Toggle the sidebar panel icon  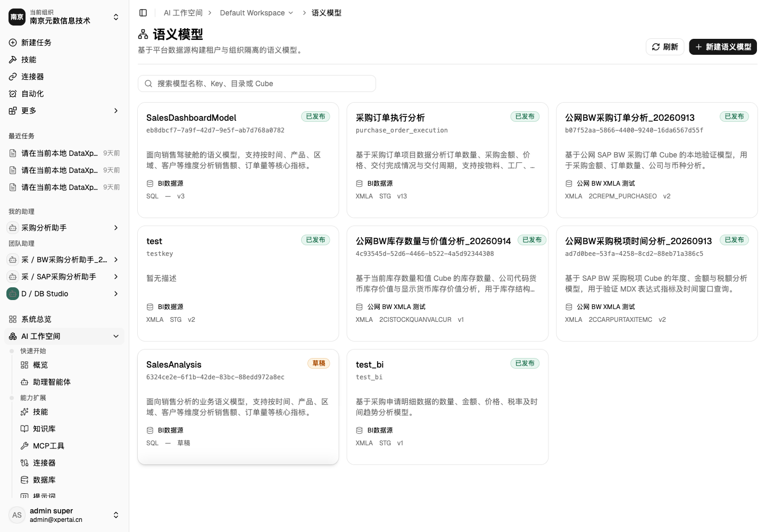point(143,13)
